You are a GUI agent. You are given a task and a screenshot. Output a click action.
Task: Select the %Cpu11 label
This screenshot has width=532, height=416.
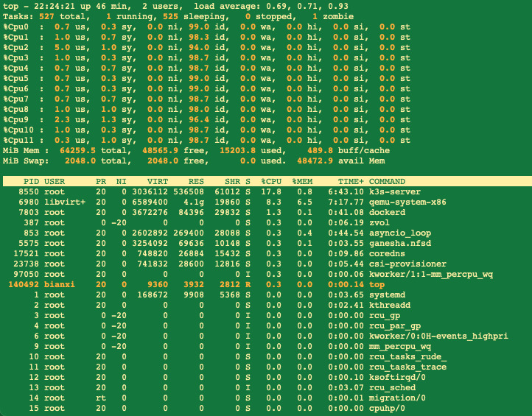tap(18, 141)
